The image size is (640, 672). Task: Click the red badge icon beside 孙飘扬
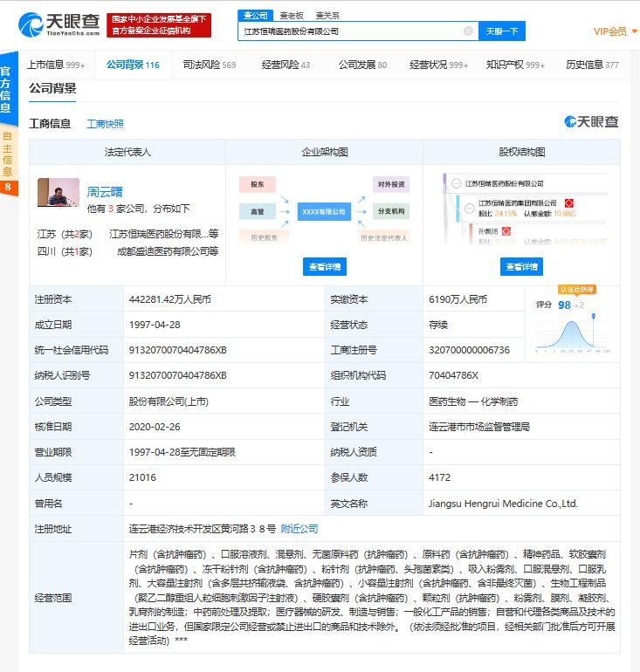pos(506,231)
